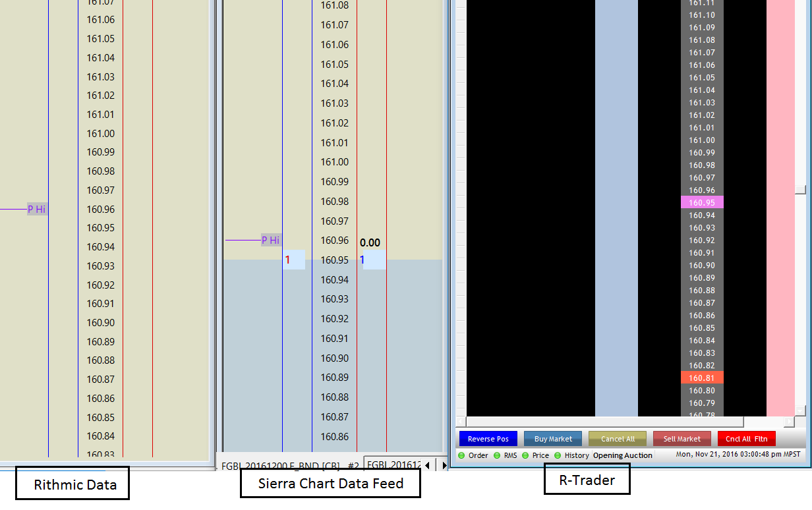The width and height of the screenshot is (812, 510).
Task: Click the green RMS status indicator
Action: (x=497, y=455)
